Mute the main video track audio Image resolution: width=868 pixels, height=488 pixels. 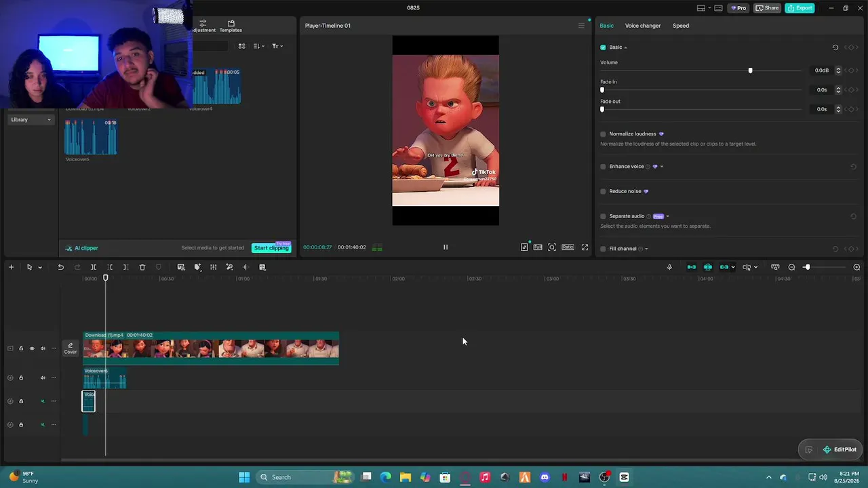pos(43,348)
